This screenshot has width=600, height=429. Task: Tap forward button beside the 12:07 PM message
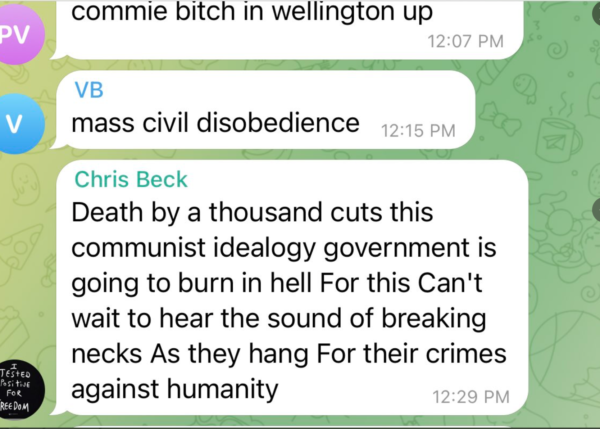(596, 13)
